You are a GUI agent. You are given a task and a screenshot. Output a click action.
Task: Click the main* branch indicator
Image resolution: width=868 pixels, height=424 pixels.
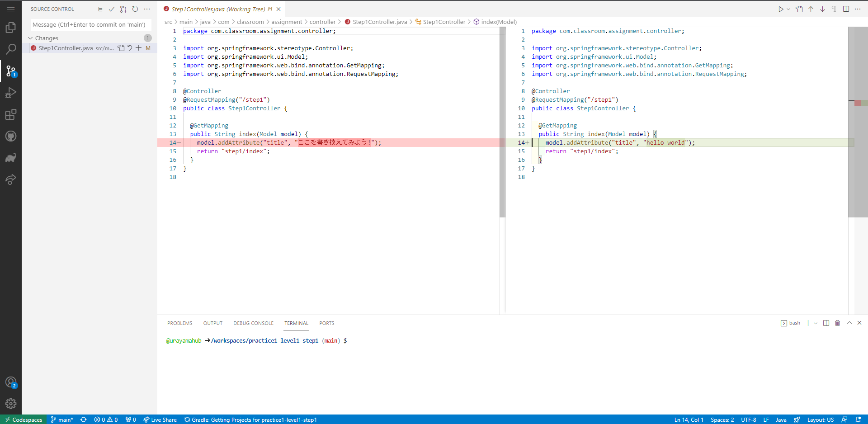tap(62, 419)
